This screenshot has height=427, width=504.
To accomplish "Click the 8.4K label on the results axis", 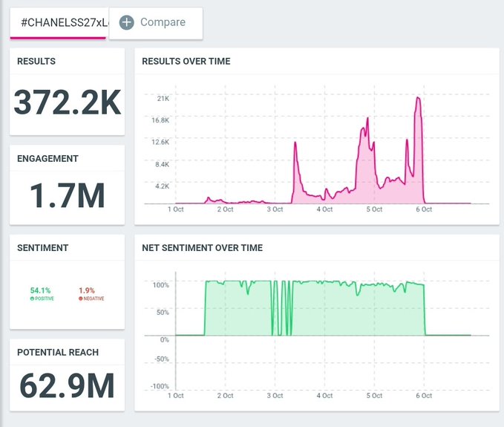I will click(162, 164).
